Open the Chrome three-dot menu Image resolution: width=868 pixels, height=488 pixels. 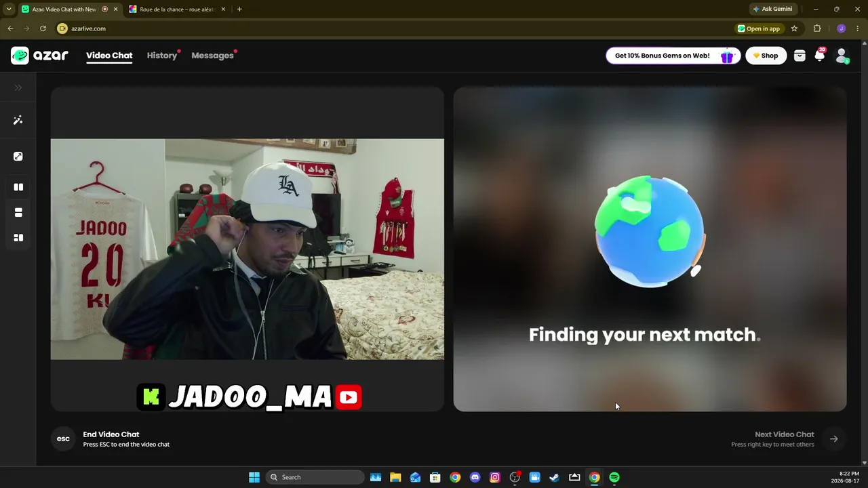tap(859, 28)
